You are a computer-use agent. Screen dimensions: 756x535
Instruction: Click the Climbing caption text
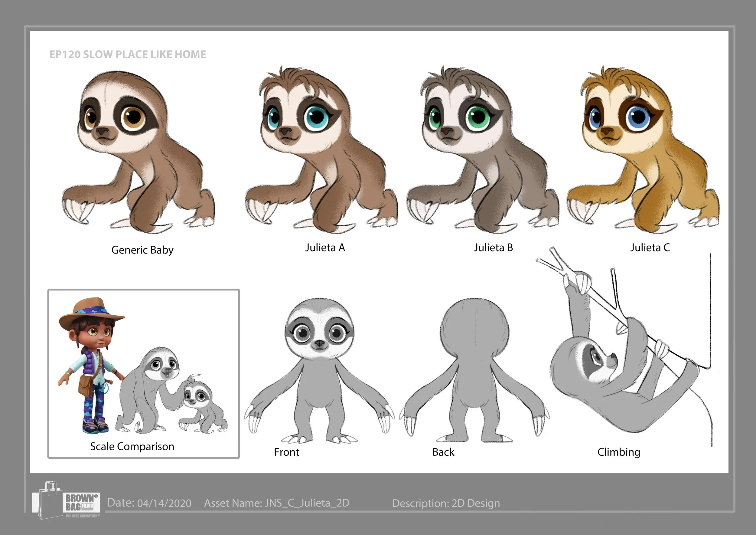(619, 452)
